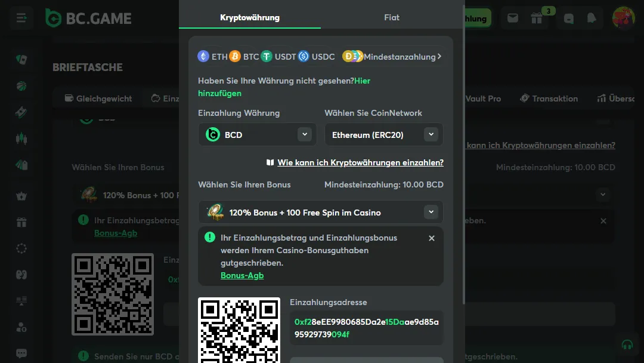
Task: Open the Vault Pro tab
Action: [x=483, y=99]
